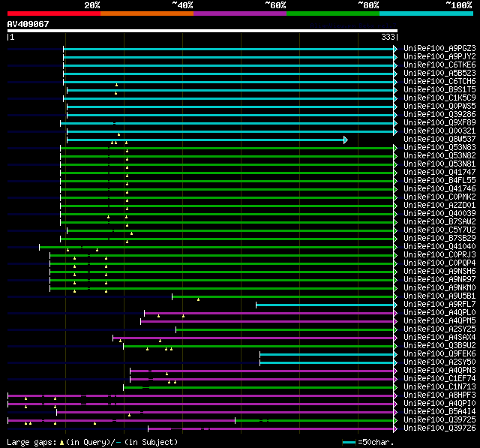
Task: Open the UniRef100_Q39725 entry
Action: click(x=439, y=420)
